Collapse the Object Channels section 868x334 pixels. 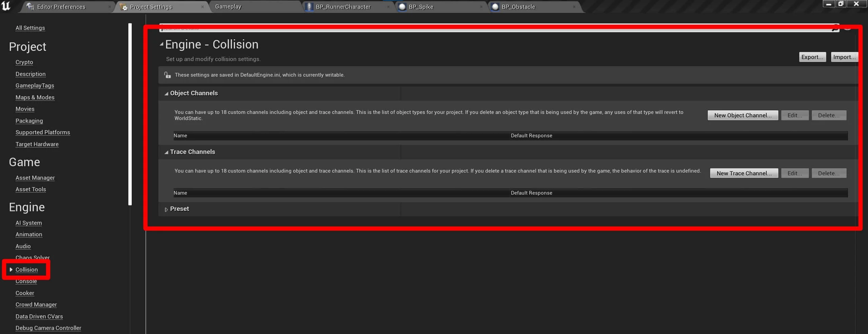166,94
